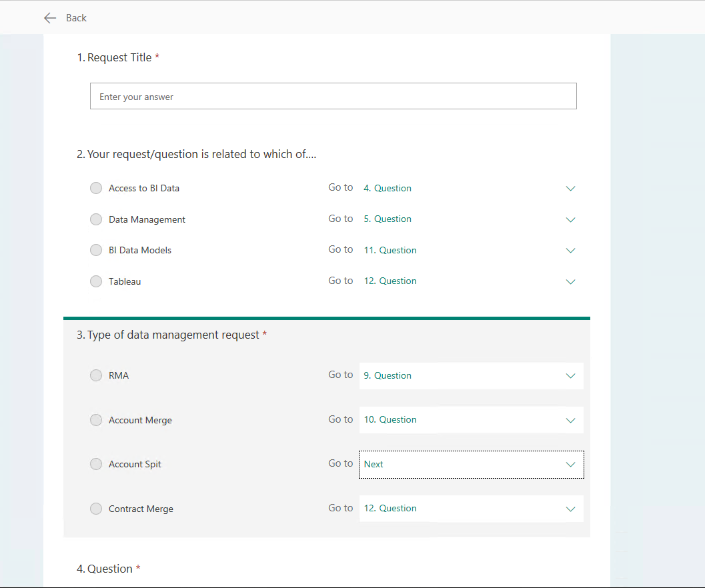
Task: Open Go to dropdown for Access to BI Data
Action: click(x=471, y=188)
